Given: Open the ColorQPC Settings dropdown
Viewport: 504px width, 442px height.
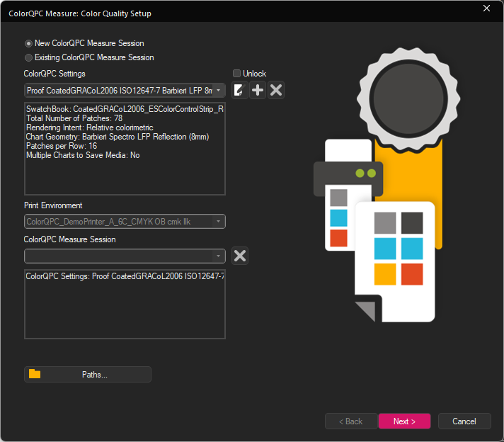Looking at the screenshot, I should 125,91.
